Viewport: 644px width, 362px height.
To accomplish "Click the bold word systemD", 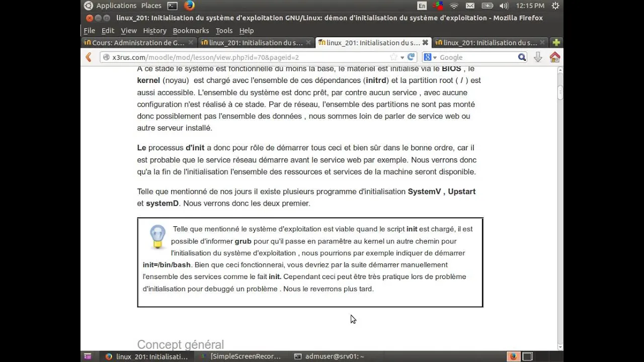I will 162,204.
